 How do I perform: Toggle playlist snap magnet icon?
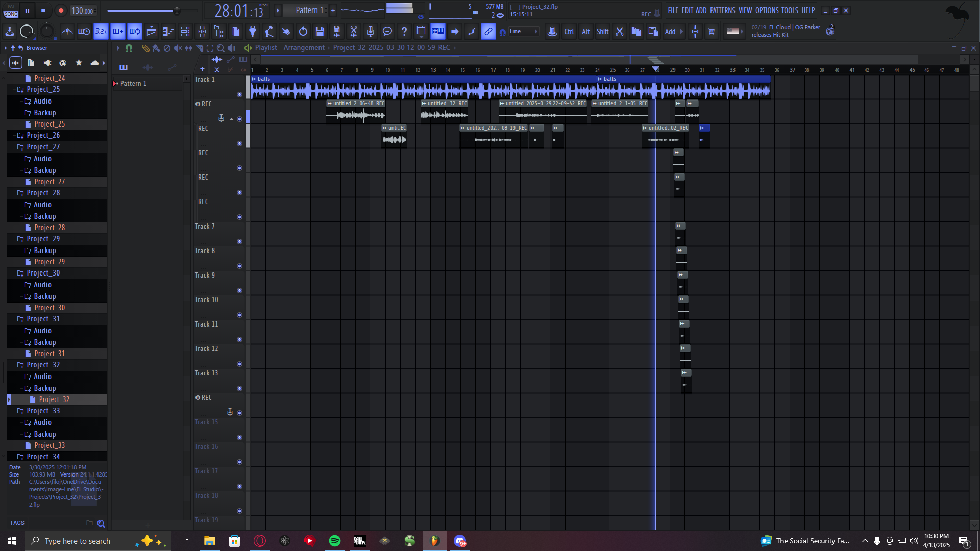129,48
